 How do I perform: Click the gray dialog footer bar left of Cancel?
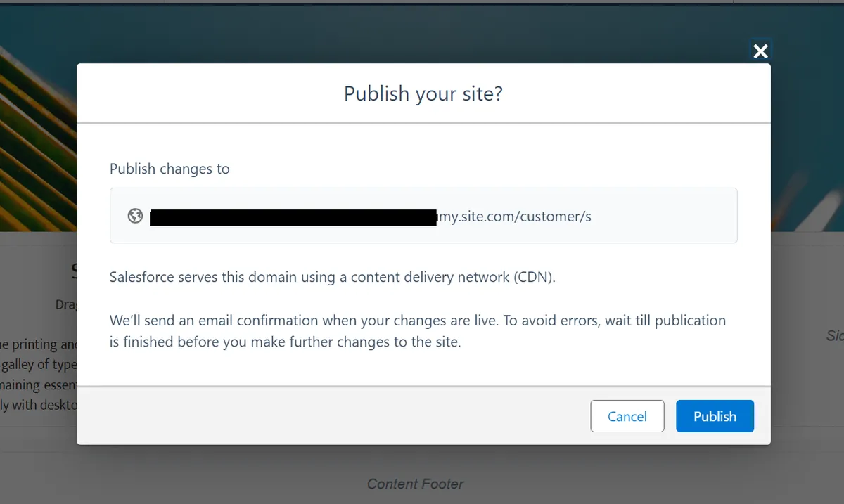[331, 416]
